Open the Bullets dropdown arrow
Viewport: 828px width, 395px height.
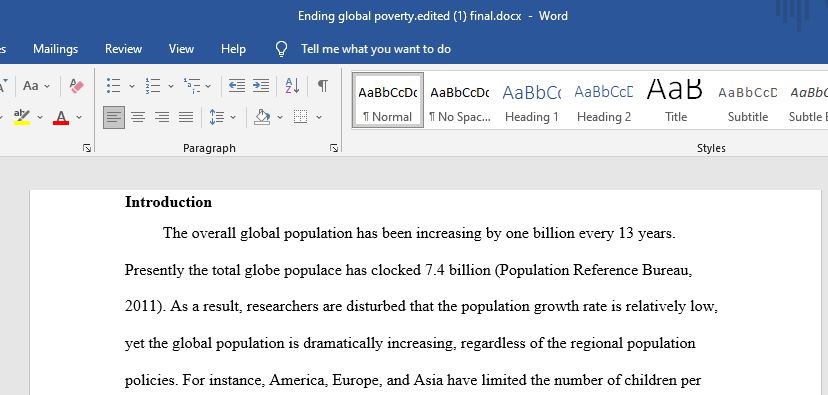(131, 86)
